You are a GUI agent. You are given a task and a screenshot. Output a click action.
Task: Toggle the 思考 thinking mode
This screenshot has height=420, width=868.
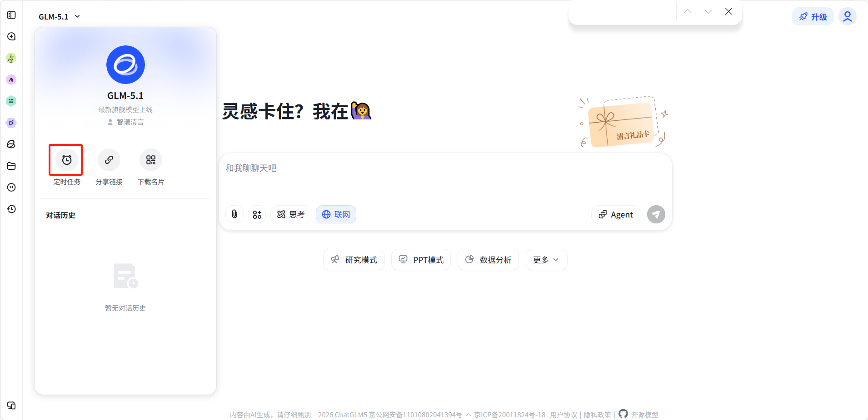coord(291,214)
